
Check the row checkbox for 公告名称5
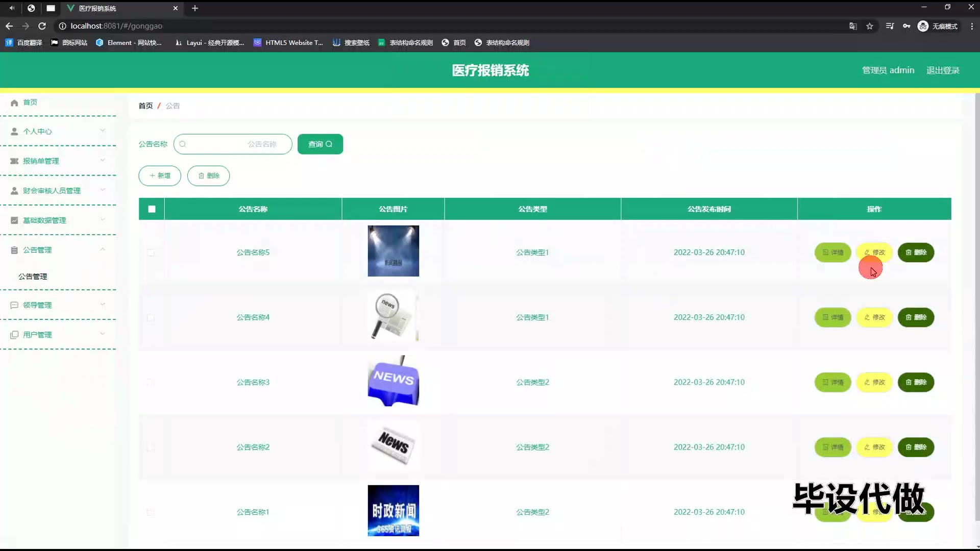(x=151, y=253)
